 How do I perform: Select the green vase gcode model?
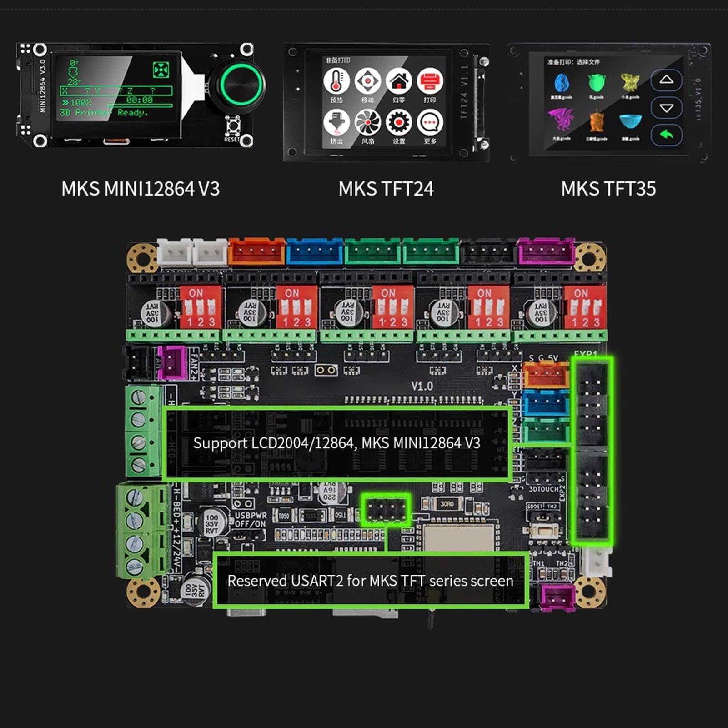(597, 83)
